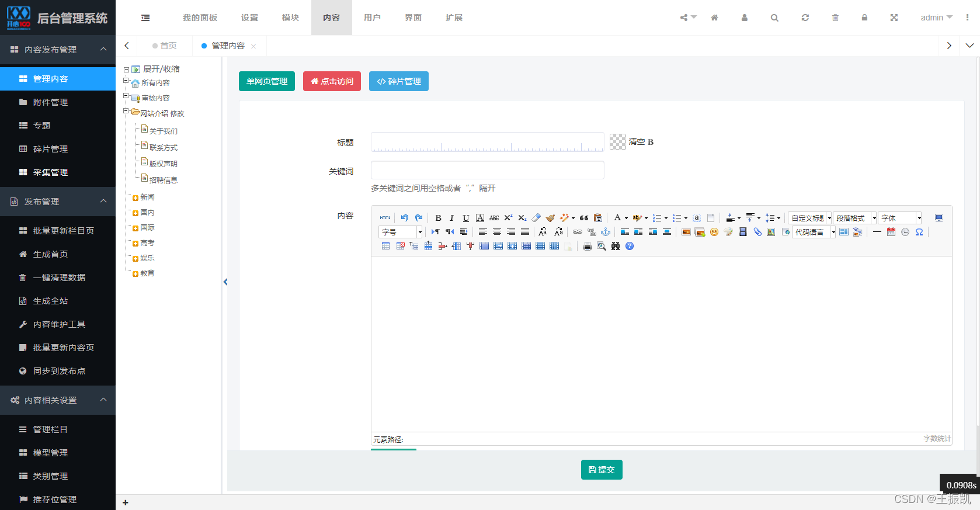Screen dimensions: 980x510
Task: Open search-replace binoculars icon
Action: click(616, 246)
